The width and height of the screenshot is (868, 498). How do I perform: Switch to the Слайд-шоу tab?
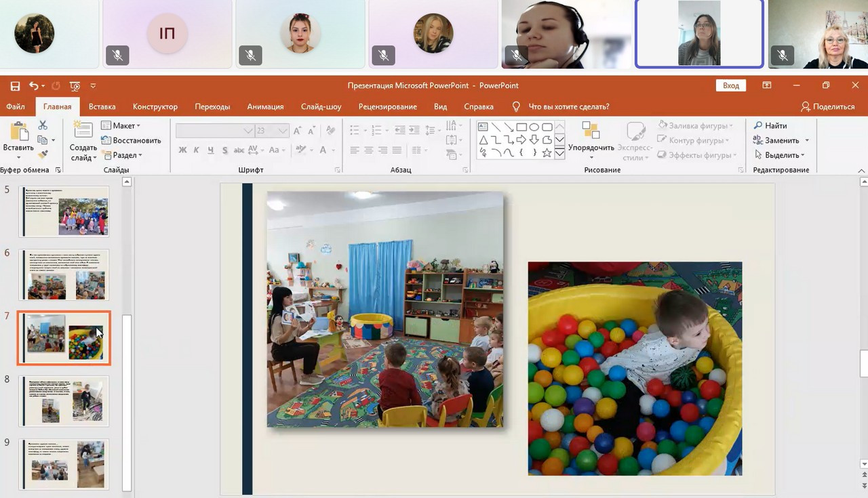tap(321, 106)
